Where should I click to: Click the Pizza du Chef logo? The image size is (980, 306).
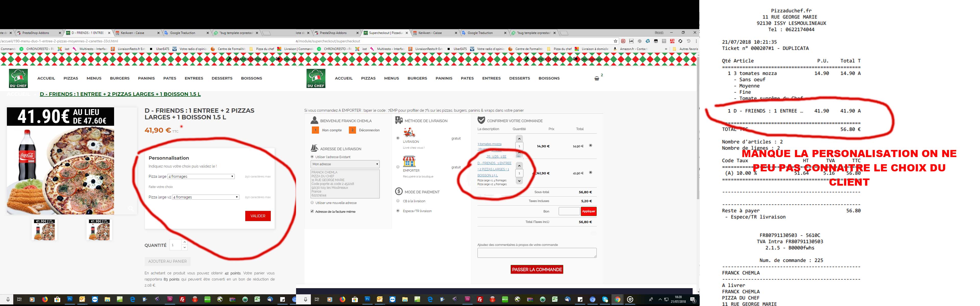point(316,78)
